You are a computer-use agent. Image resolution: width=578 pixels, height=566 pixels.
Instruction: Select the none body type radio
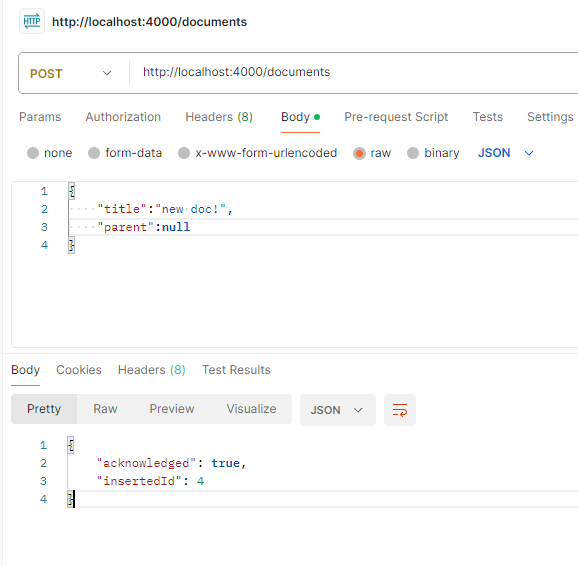(x=33, y=153)
